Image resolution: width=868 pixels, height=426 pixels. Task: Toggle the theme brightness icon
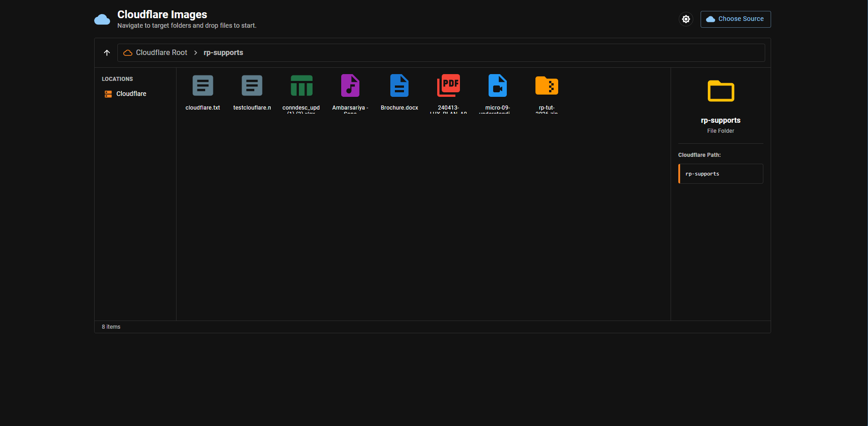click(x=686, y=19)
